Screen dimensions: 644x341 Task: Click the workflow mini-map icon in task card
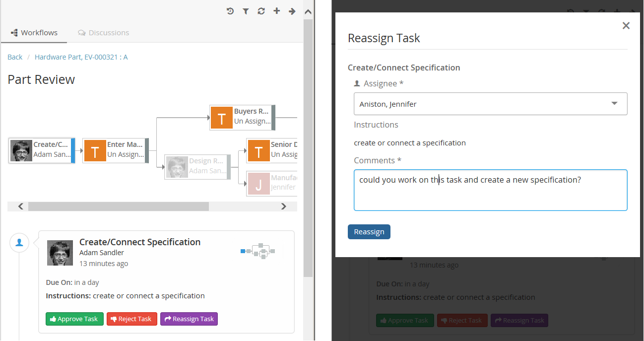coord(258,251)
